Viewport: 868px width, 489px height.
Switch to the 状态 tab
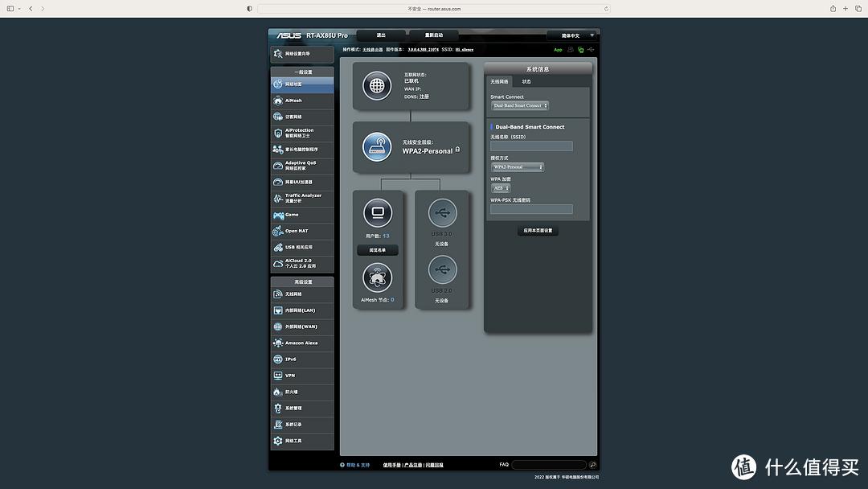[526, 81]
